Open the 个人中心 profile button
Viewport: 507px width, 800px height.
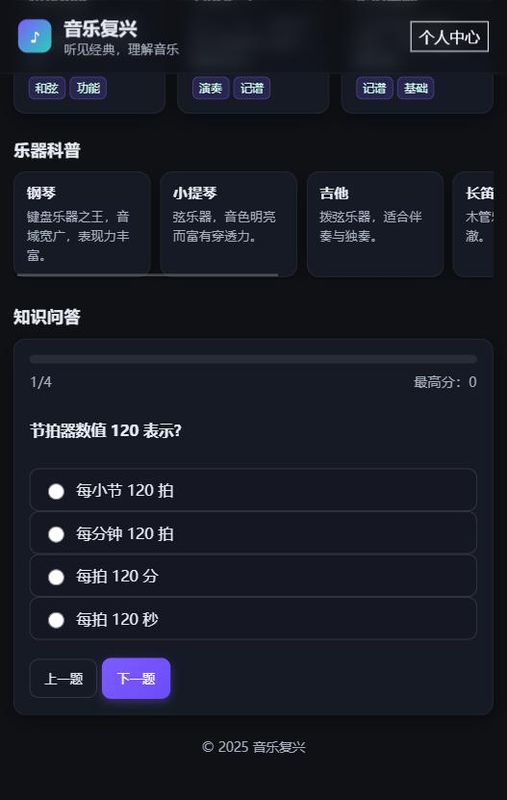pos(449,37)
